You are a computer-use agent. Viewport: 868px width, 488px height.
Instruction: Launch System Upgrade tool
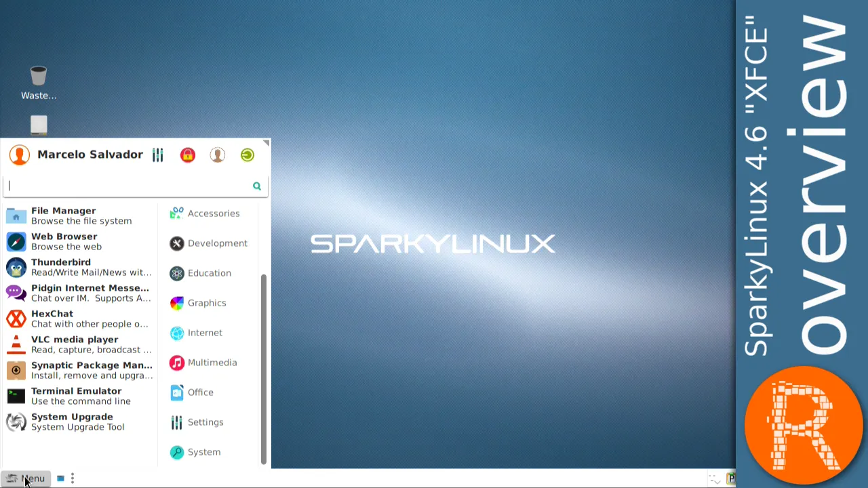tap(79, 422)
